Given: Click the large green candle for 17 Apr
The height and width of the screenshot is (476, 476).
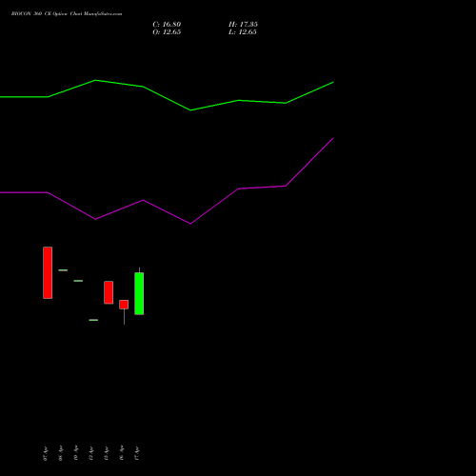Looking at the screenshot, I should [139, 293].
